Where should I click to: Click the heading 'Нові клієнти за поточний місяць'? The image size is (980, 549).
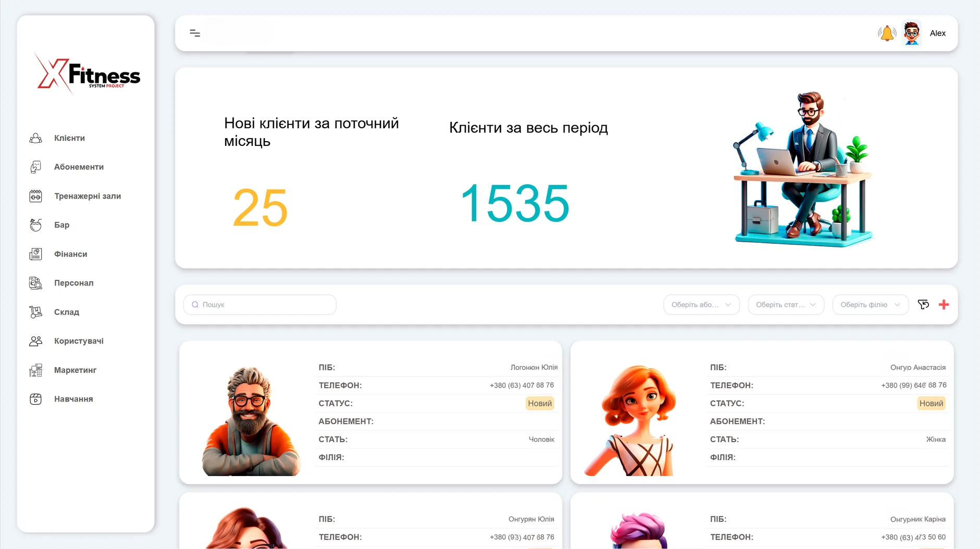311,132
